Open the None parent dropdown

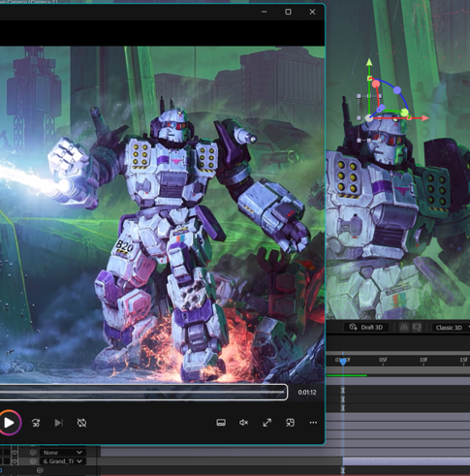pos(62,453)
